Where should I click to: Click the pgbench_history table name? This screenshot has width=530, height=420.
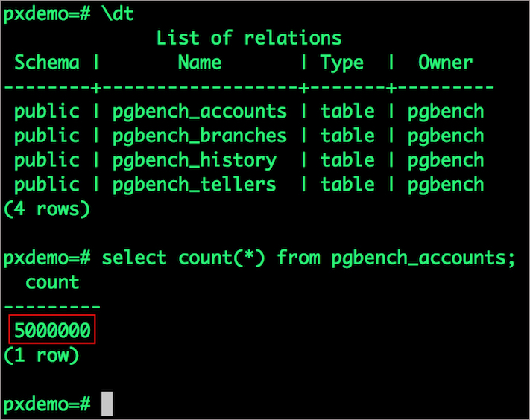point(194,160)
